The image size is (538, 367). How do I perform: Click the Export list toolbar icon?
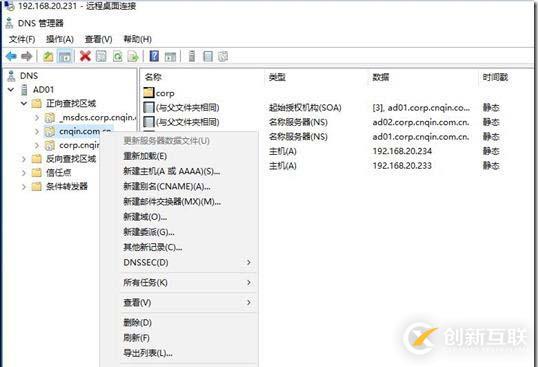click(133, 56)
